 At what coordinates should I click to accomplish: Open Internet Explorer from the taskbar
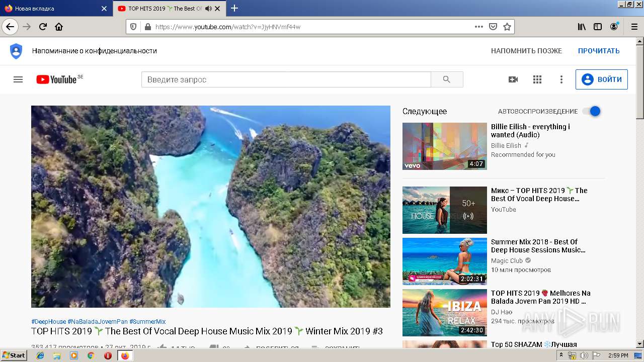tap(40, 355)
